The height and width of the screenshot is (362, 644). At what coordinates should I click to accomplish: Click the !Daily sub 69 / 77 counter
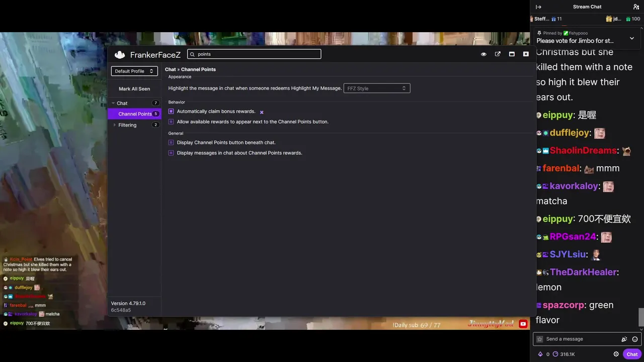(x=417, y=325)
